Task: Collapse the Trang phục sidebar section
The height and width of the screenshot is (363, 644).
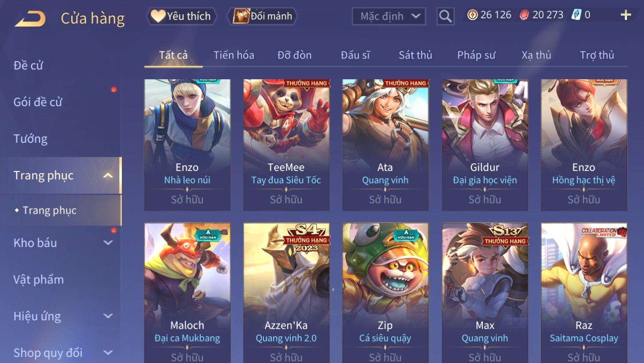Action: pyautogui.click(x=108, y=175)
